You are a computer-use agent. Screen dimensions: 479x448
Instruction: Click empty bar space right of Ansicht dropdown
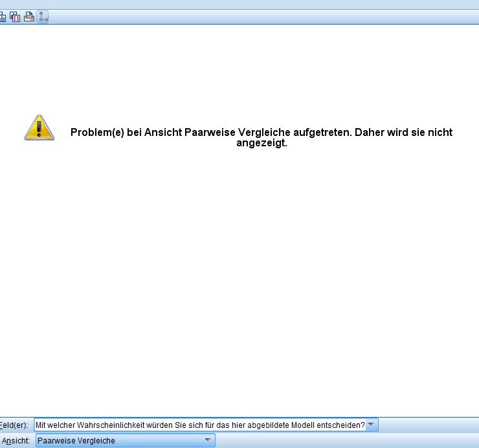click(343, 440)
